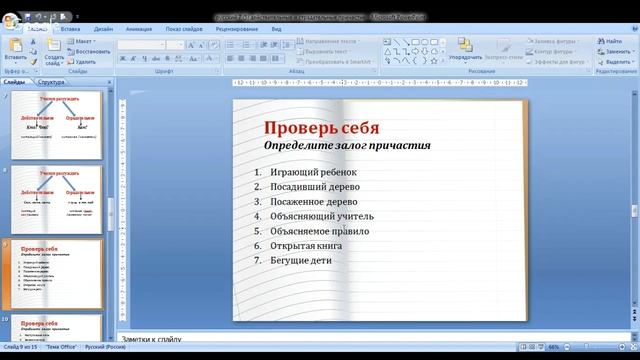Clear all formatting icon in font group
The width and height of the screenshot is (640, 360).
[215, 45]
